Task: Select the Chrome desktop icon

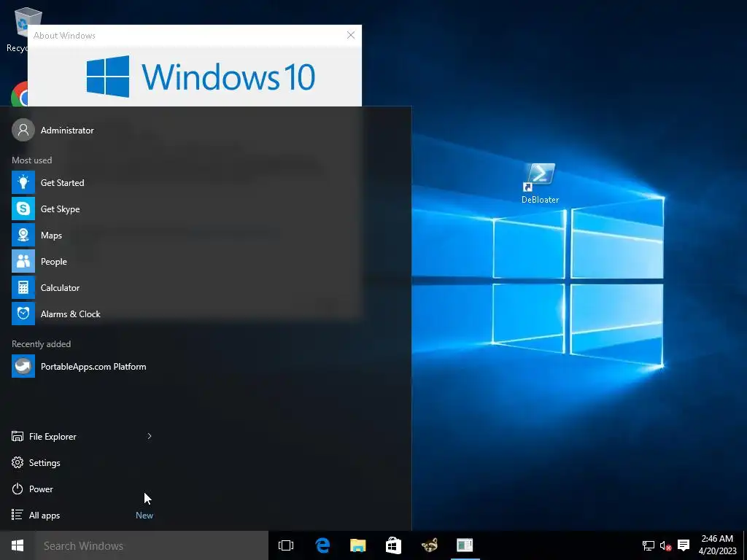Action: coord(19,94)
